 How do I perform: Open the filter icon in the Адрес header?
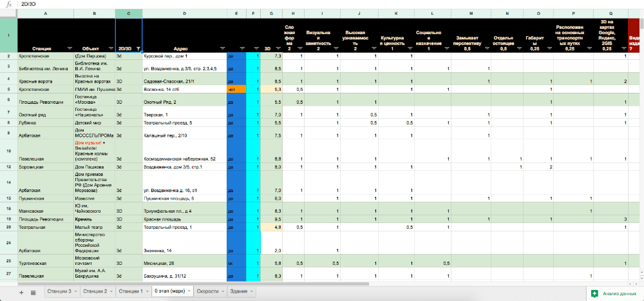(x=222, y=48)
